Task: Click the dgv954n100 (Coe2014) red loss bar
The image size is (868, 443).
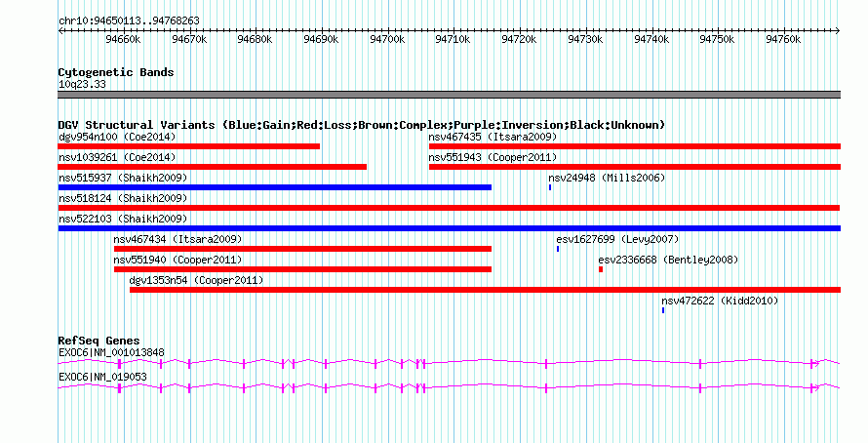Action: point(189,146)
